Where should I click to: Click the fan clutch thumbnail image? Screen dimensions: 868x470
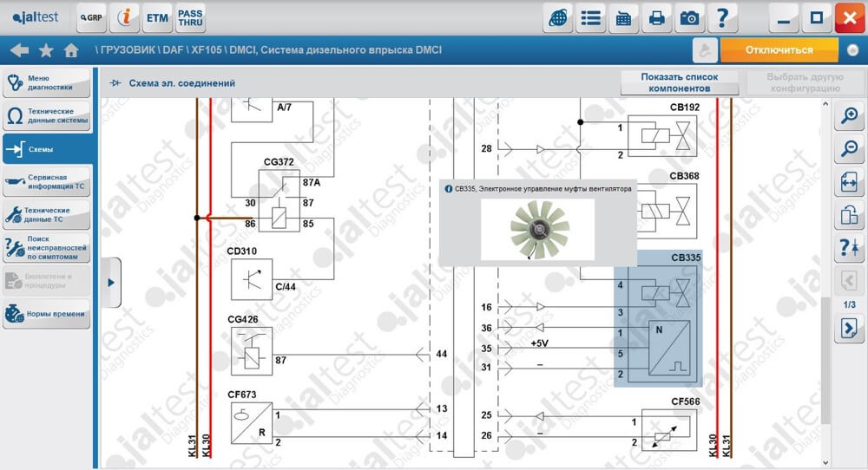(537, 229)
